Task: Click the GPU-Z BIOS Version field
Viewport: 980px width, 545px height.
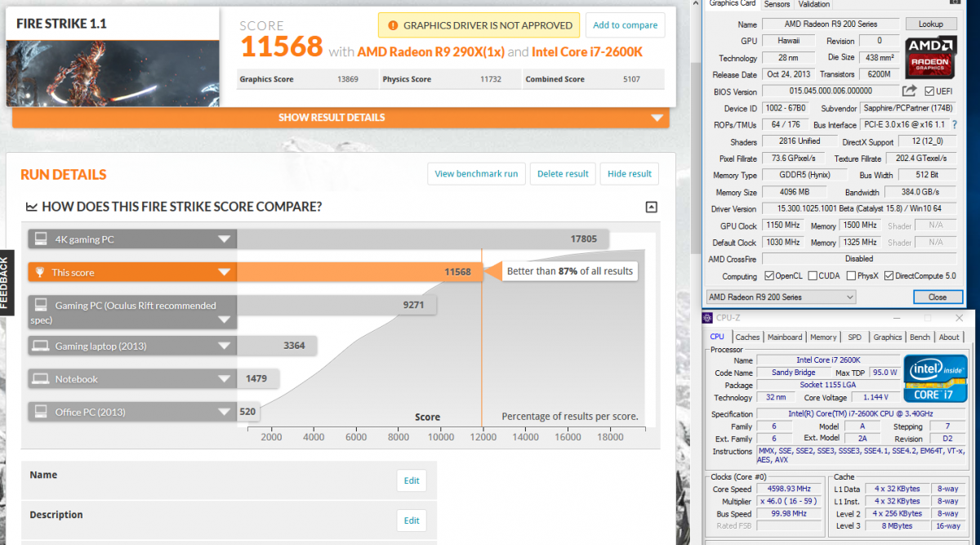Action: (x=829, y=92)
